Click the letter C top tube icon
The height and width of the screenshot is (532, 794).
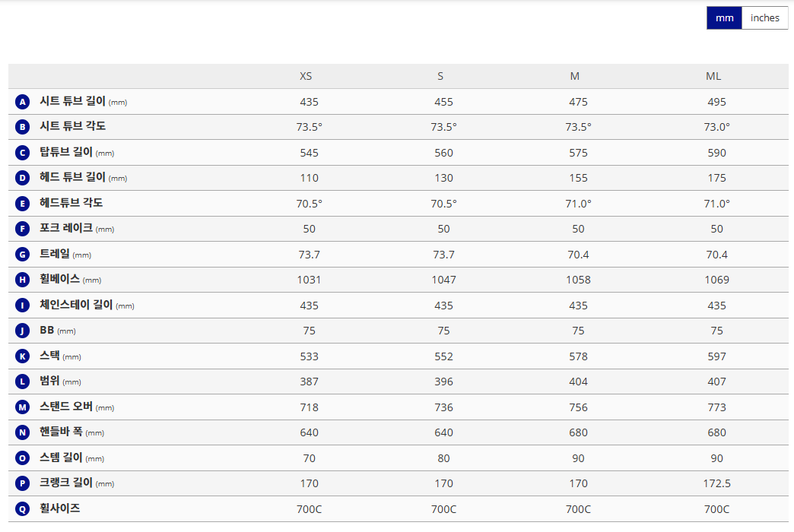22,153
